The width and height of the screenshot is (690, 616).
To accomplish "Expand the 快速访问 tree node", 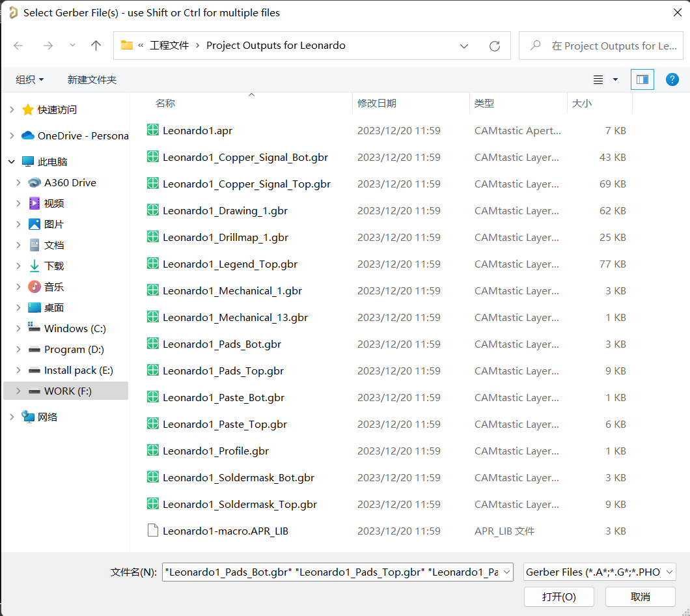I will (x=12, y=110).
